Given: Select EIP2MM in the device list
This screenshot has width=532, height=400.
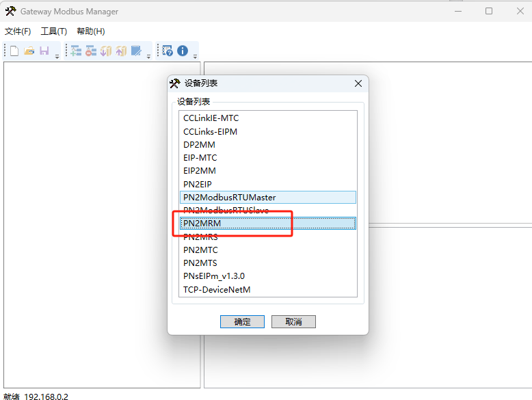Looking at the screenshot, I should click(x=268, y=171).
